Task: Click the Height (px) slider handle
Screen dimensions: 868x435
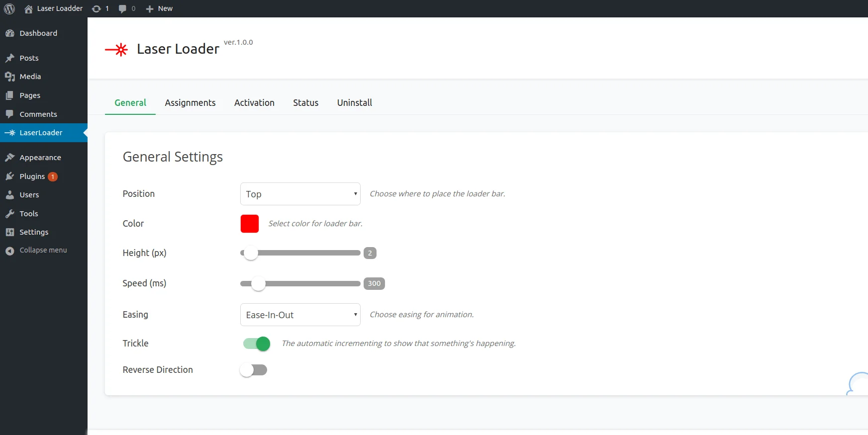Action: click(251, 253)
